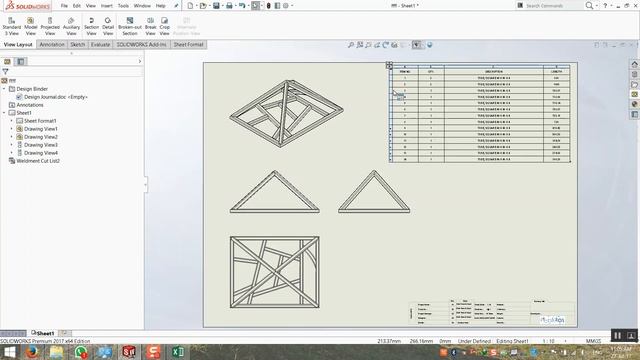
Task: Open the Tools menu
Action: coord(123,6)
